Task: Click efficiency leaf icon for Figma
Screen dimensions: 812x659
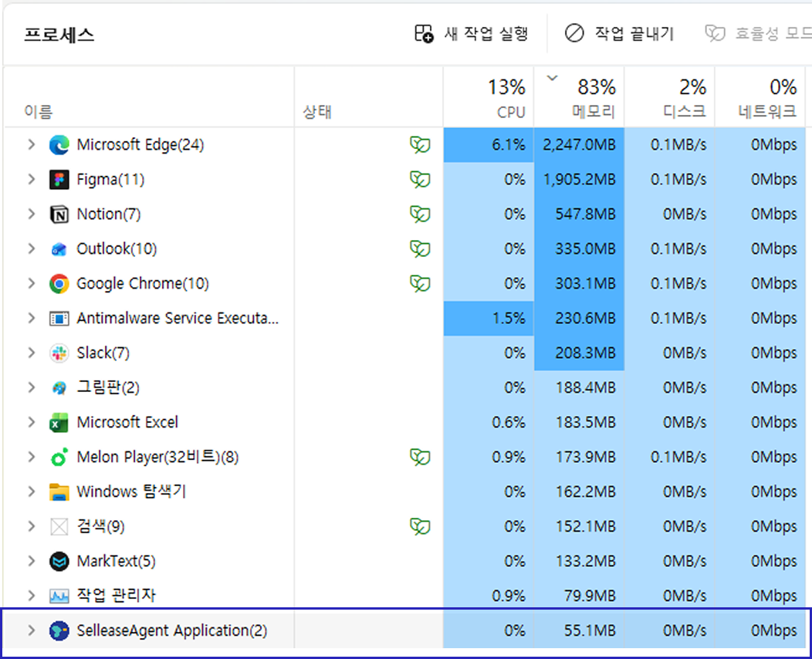Action: click(x=420, y=179)
